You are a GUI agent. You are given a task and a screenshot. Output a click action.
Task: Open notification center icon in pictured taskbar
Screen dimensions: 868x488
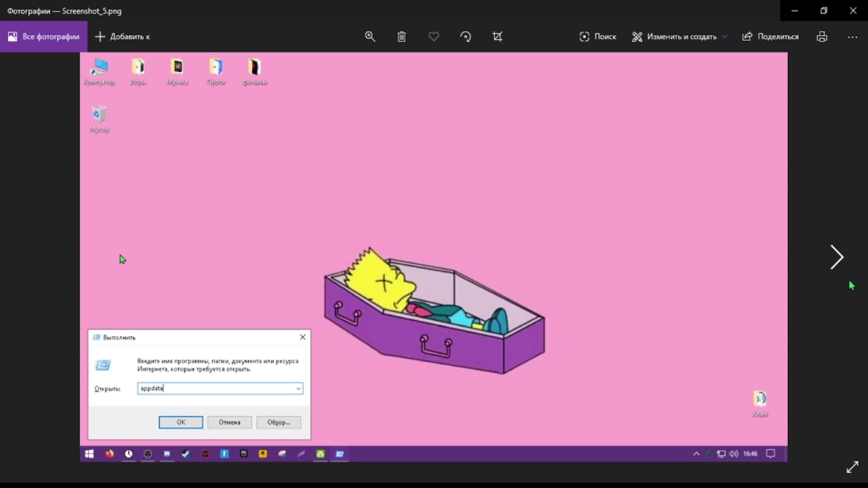click(770, 454)
